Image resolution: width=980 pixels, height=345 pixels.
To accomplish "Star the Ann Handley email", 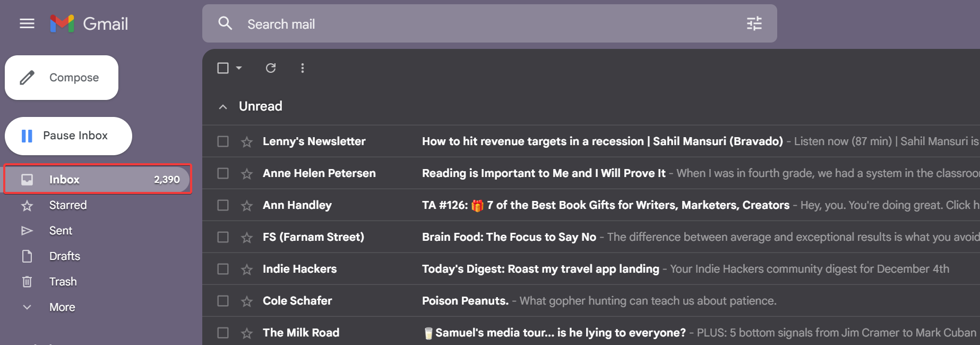I will 247,205.
